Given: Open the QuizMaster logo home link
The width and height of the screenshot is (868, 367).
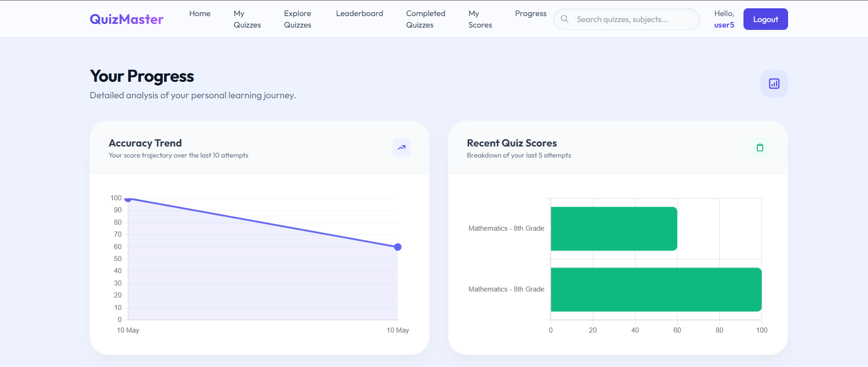Looking at the screenshot, I should (x=127, y=19).
